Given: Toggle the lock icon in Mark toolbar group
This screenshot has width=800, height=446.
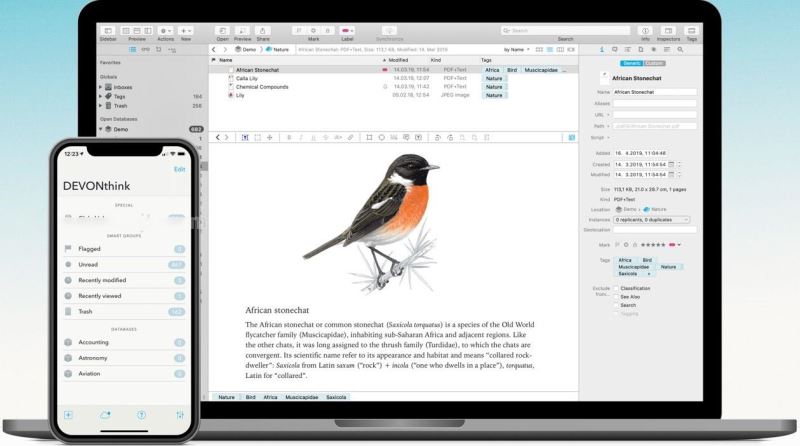Looking at the screenshot, I should (x=328, y=31).
